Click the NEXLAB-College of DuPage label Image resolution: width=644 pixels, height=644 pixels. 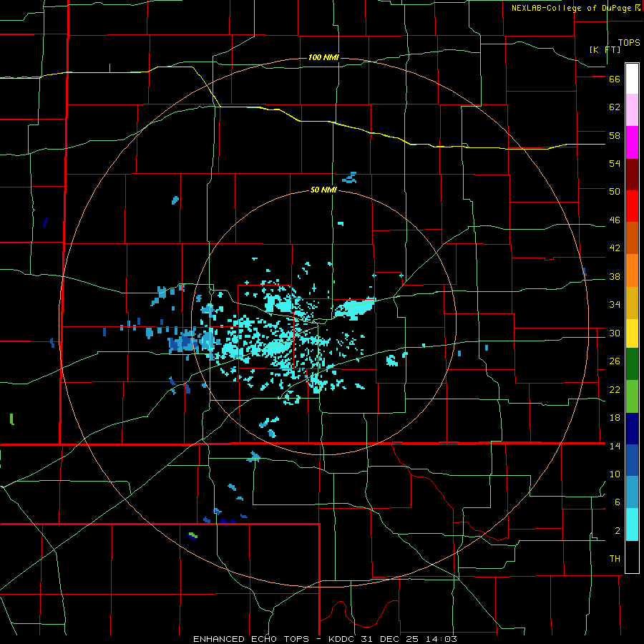click(x=571, y=8)
